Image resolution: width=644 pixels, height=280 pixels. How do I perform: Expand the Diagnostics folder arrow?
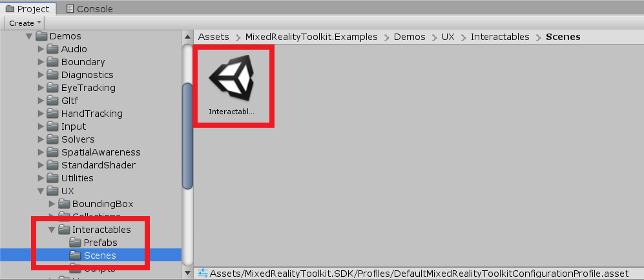[40, 75]
